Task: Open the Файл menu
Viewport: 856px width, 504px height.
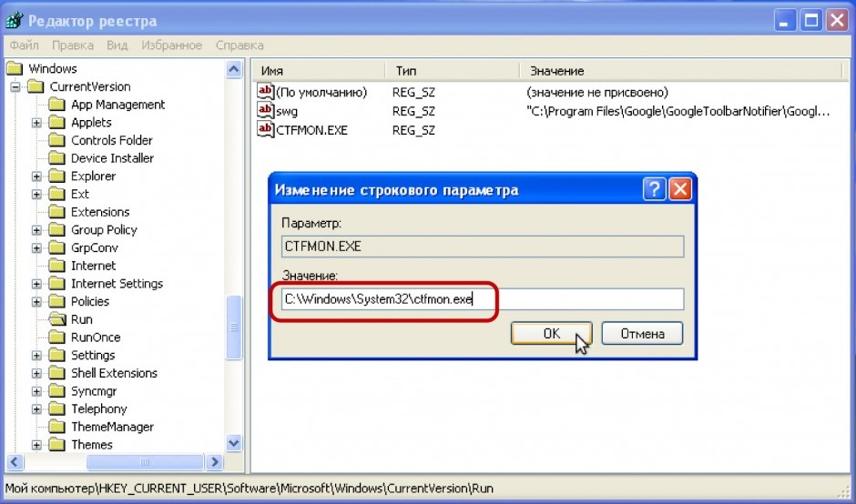Action: click(24, 45)
